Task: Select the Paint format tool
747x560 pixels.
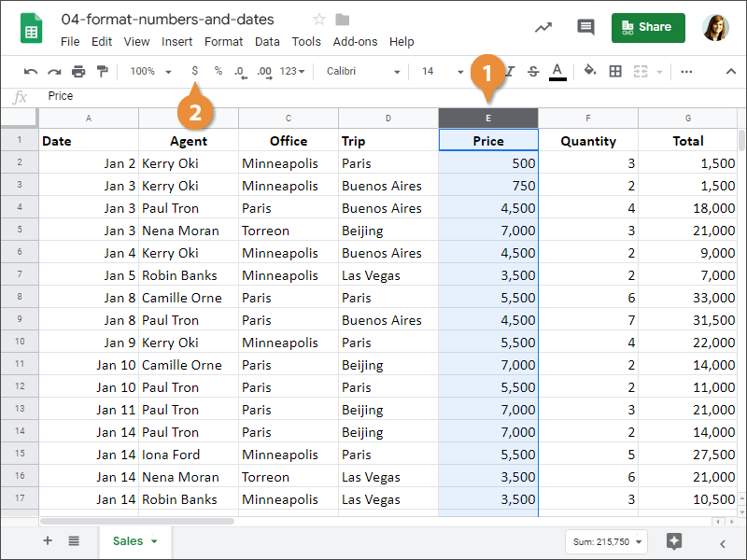Action: pyautogui.click(x=102, y=72)
